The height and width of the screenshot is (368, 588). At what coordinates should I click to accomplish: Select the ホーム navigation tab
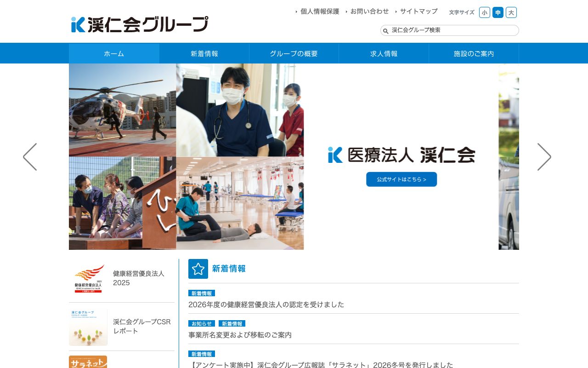[x=114, y=53]
